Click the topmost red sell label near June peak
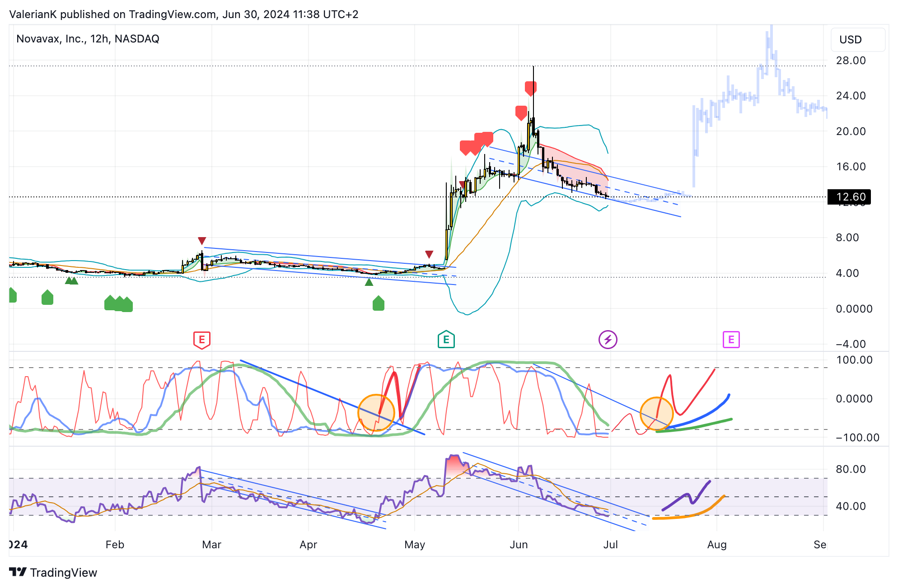Screen dimensions: 898x588 (x=531, y=89)
